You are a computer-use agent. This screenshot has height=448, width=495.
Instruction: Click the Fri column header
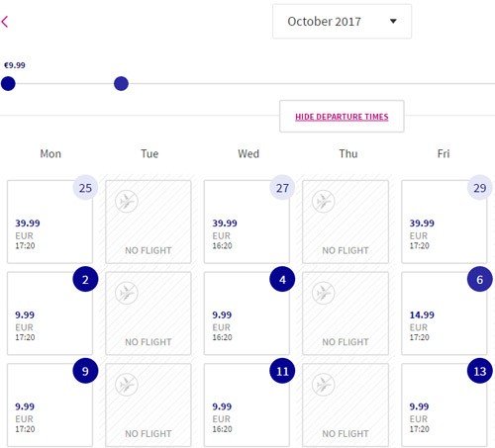(x=444, y=153)
